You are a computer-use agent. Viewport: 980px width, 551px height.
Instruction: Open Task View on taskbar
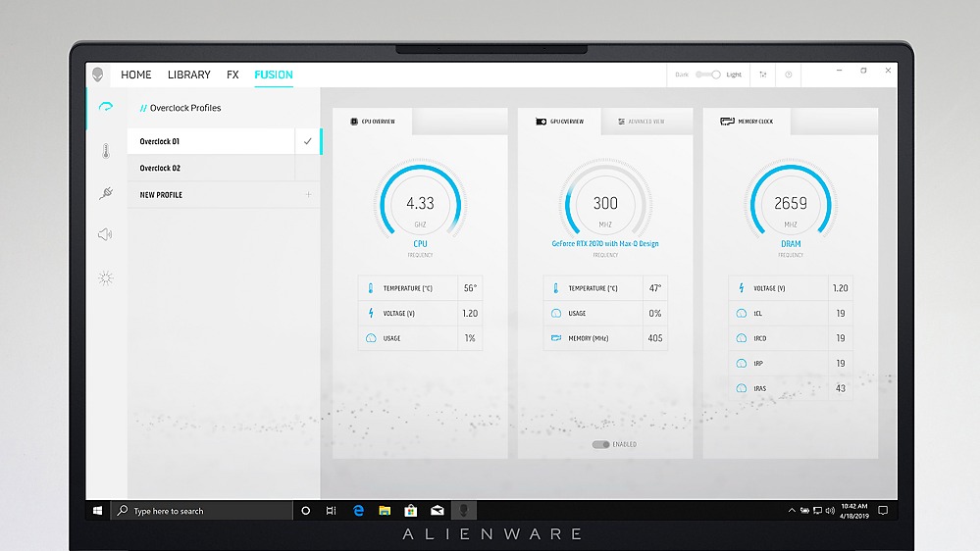(332, 511)
